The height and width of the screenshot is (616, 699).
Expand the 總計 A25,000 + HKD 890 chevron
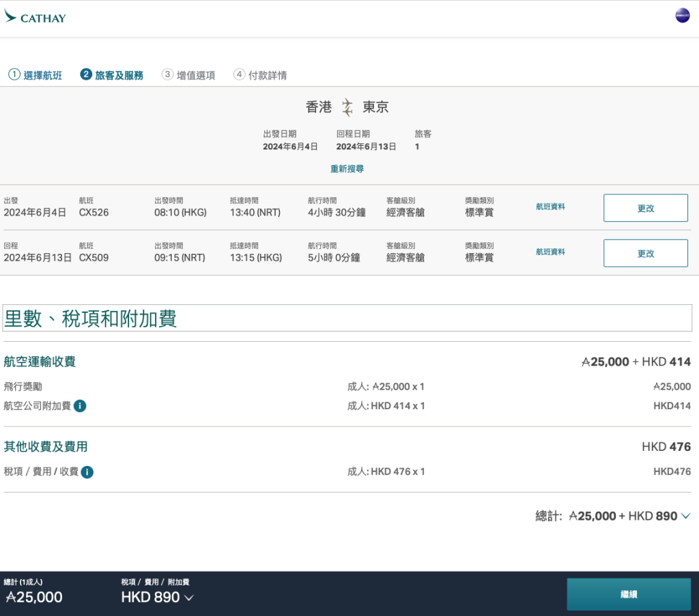point(685,516)
